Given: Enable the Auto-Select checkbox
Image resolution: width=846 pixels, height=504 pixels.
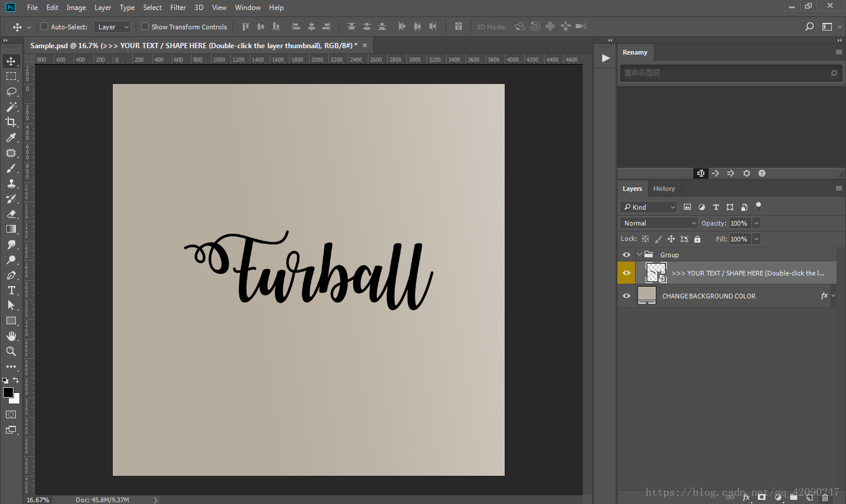Looking at the screenshot, I should (x=44, y=26).
